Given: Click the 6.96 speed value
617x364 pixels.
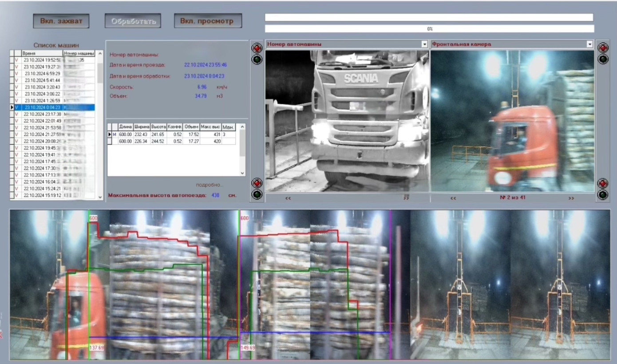Looking at the screenshot, I should pos(202,87).
